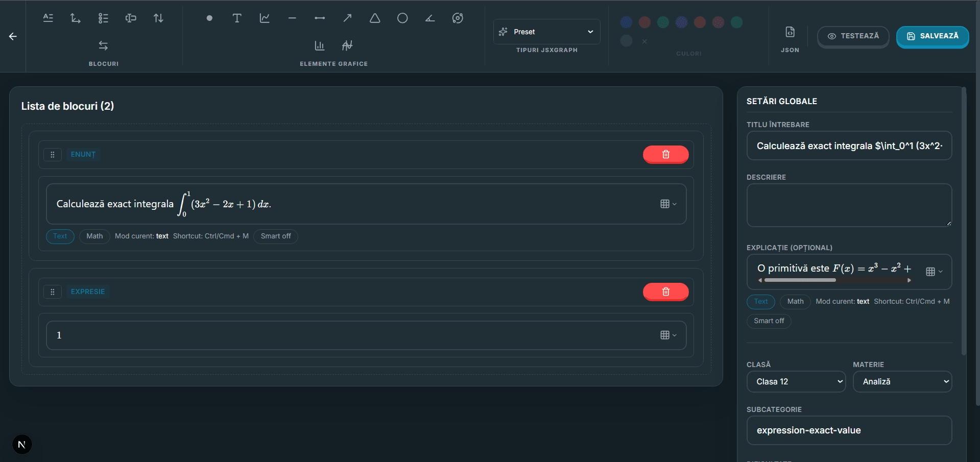
Task: Open table dropdown in EXPRESIE editor
Action: click(x=668, y=335)
